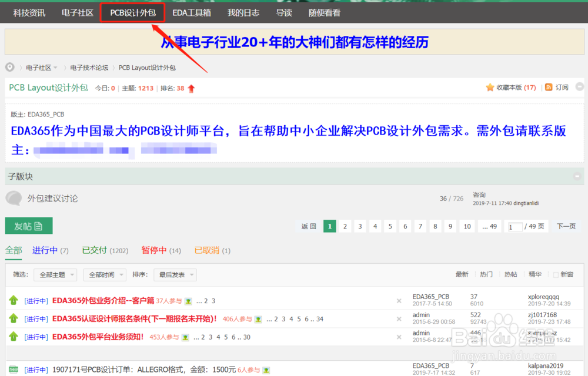Filter threads by 热帖
This screenshot has height=376, width=588.
click(510, 274)
